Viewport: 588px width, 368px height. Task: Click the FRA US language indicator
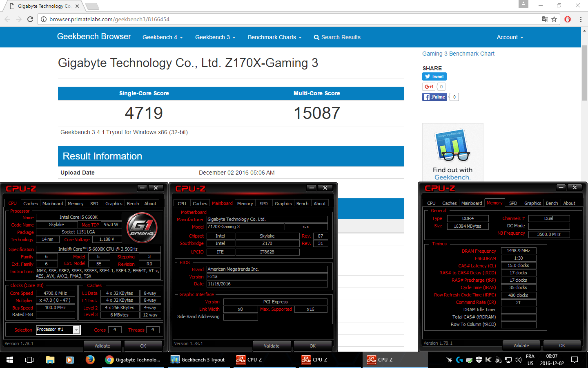coord(530,360)
